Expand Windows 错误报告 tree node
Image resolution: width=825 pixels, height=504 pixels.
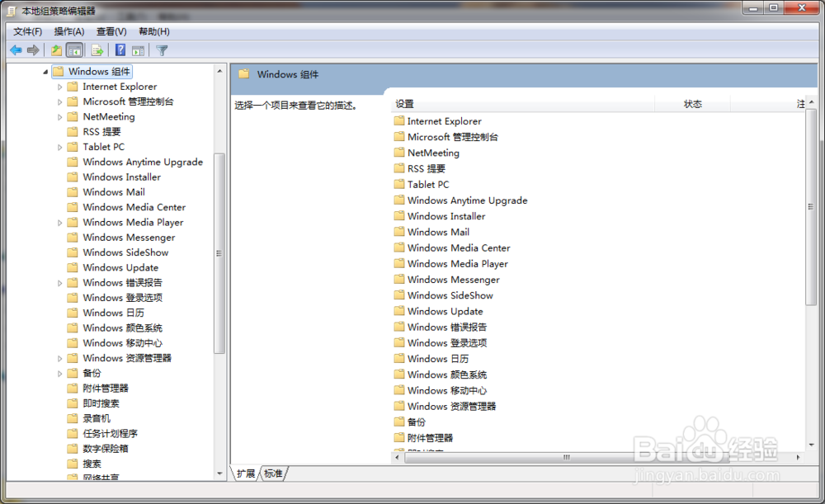59,283
